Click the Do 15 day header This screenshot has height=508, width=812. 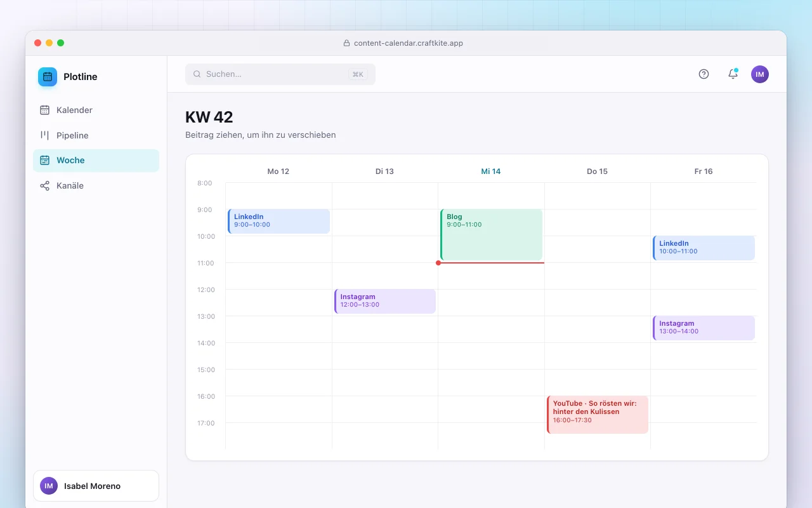597,171
